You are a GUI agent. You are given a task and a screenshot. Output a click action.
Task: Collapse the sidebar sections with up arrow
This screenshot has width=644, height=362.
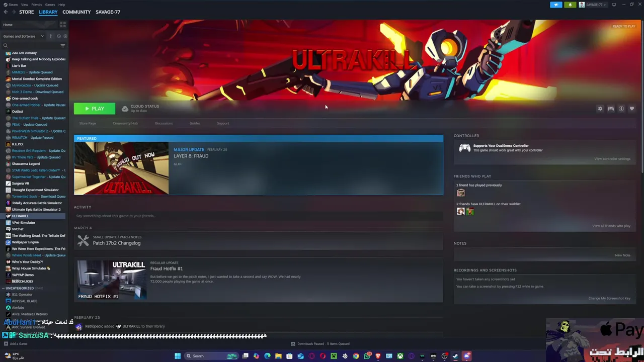(x=50, y=36)
